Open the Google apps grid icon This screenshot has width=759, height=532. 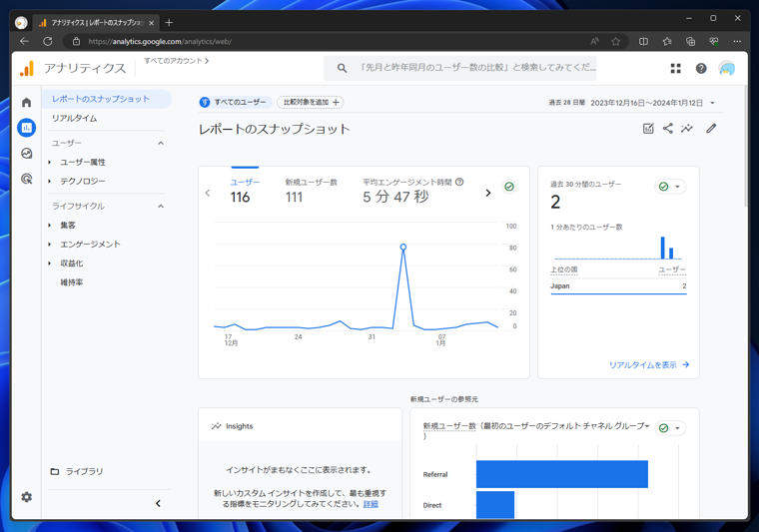pyautogui.click(x=676, y=68)
